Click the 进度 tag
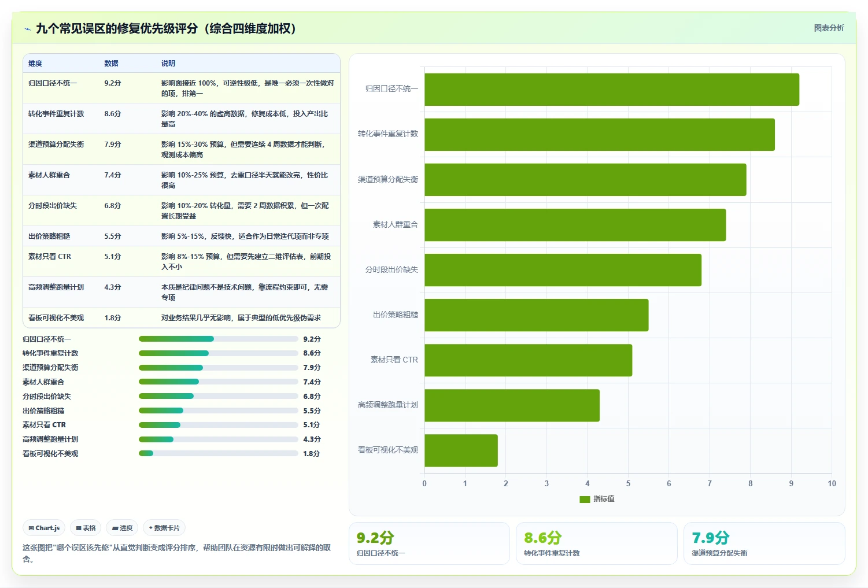Screen dimensions: 868x588 (x=122, y=528)
